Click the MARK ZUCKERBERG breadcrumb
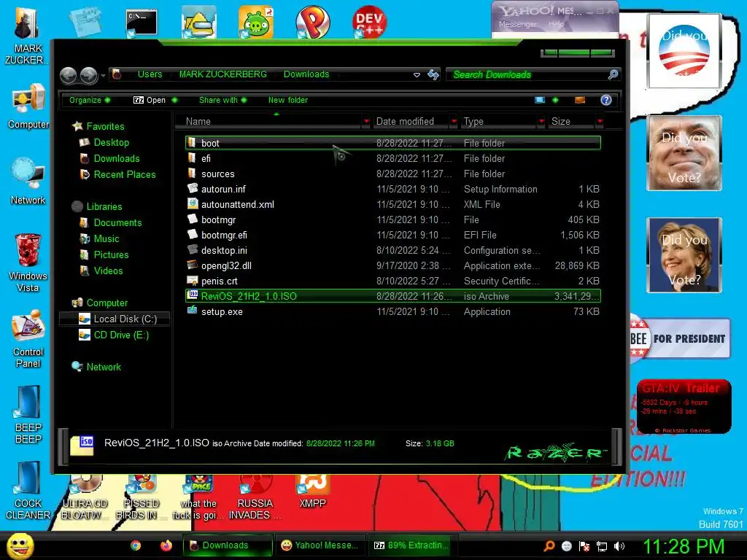Image resolution: width=747 pixels, height=560 pixels. [222, 74]
